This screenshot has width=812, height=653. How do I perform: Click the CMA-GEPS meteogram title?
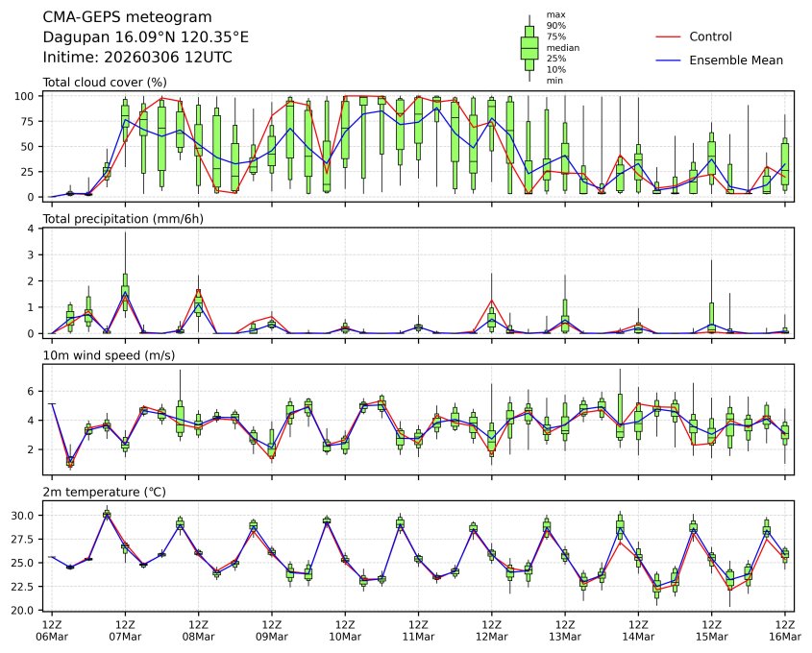pyautogui.click(x=128, y=17)
